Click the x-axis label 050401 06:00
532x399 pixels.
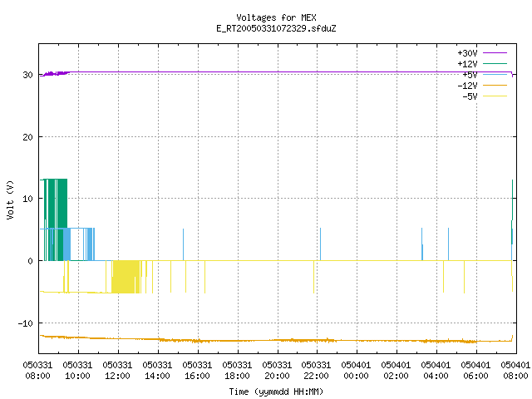[x=475, y=371]
